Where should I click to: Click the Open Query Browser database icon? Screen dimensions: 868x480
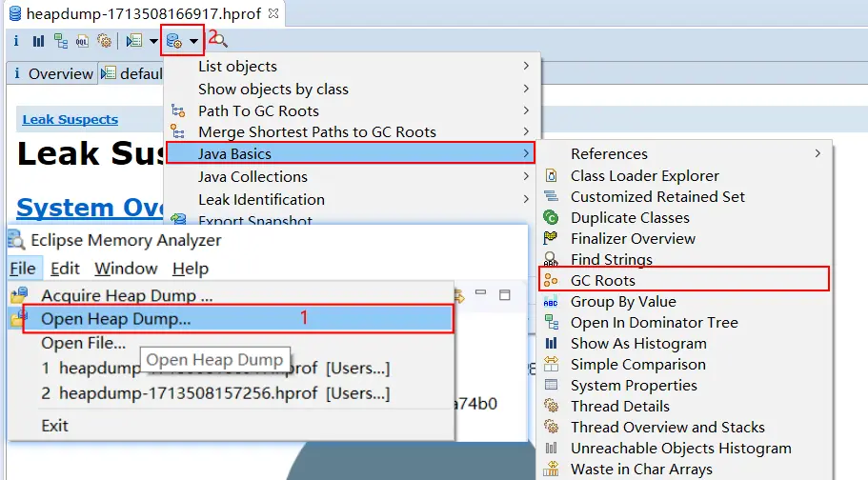click(174, 41)
